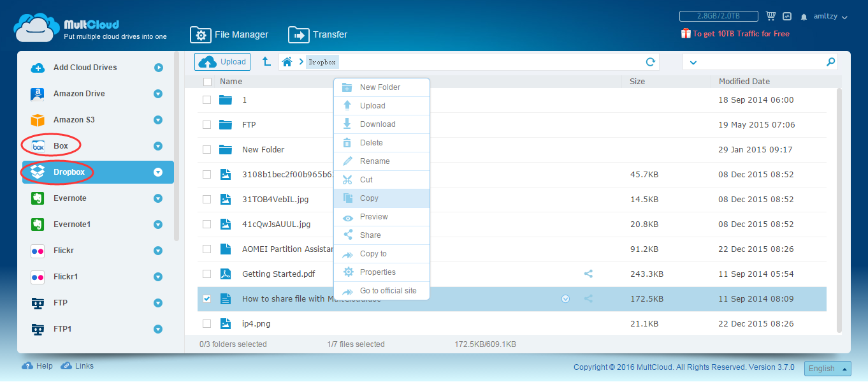Open the English language dropdown

828,369
